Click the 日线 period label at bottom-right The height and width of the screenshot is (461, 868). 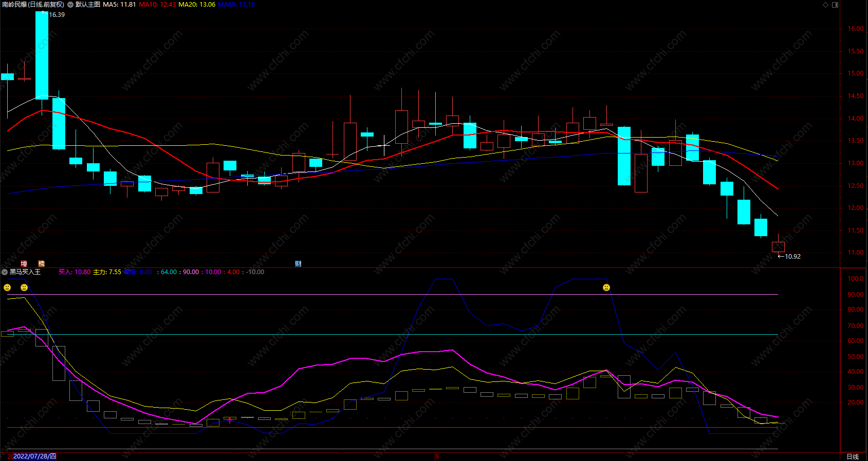853,456
